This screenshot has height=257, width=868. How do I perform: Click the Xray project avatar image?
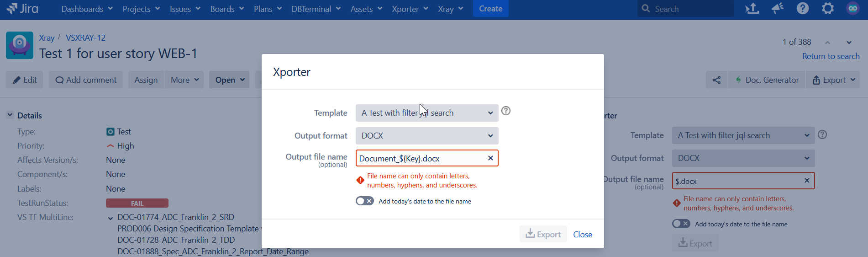point(20,45)
